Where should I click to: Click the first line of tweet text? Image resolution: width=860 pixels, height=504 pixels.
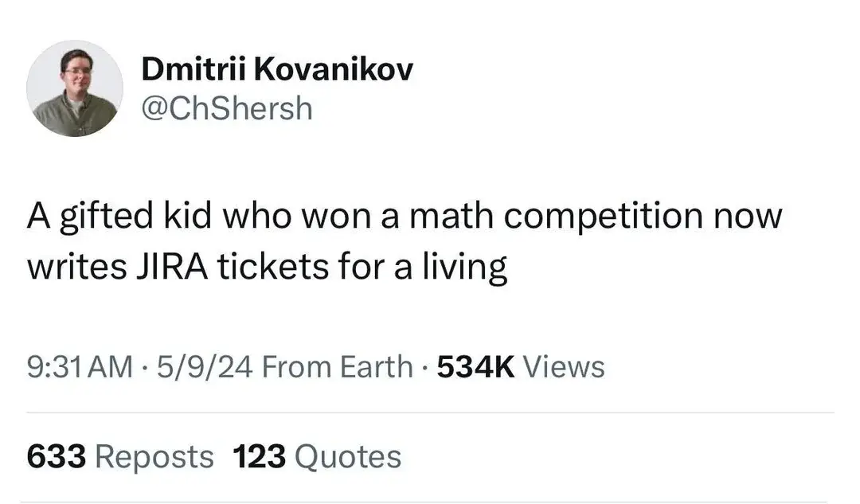(405, 216)
